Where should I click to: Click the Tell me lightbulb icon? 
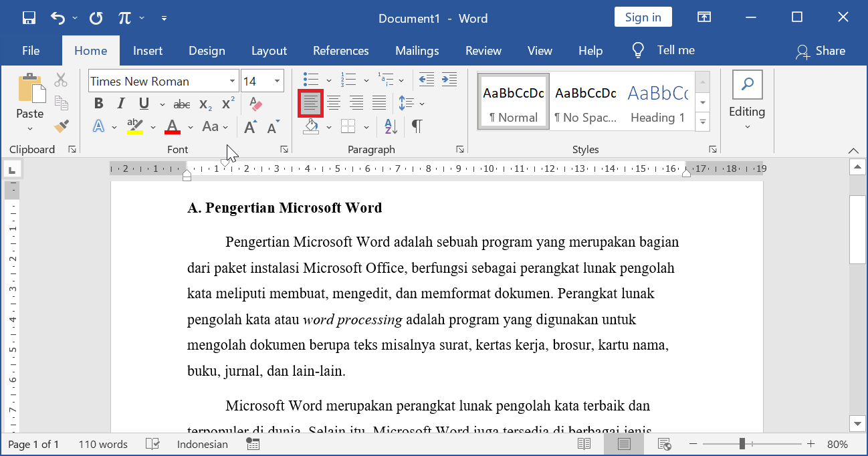638,51
